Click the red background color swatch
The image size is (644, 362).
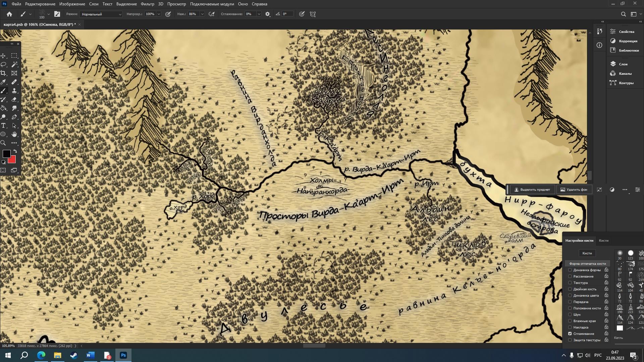point(13,160)
